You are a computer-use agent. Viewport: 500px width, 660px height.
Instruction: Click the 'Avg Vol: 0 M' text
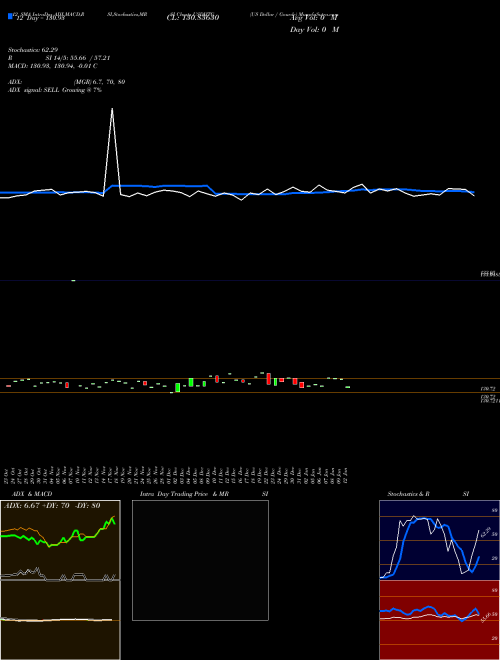(x=314, y=18)
